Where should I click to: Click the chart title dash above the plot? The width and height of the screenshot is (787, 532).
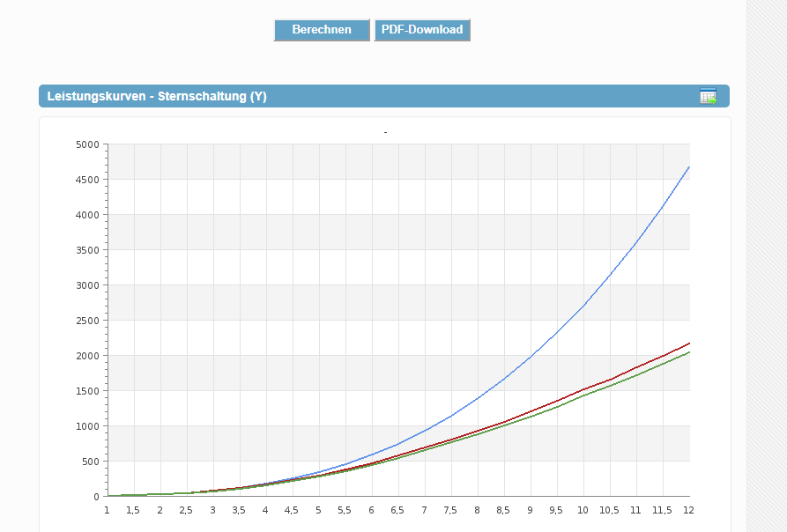[385, 132]
